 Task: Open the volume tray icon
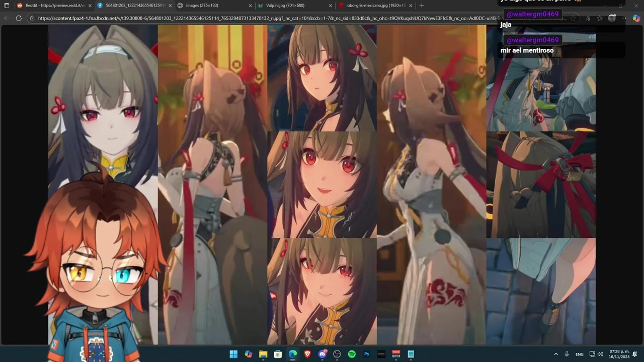(600, 354)
